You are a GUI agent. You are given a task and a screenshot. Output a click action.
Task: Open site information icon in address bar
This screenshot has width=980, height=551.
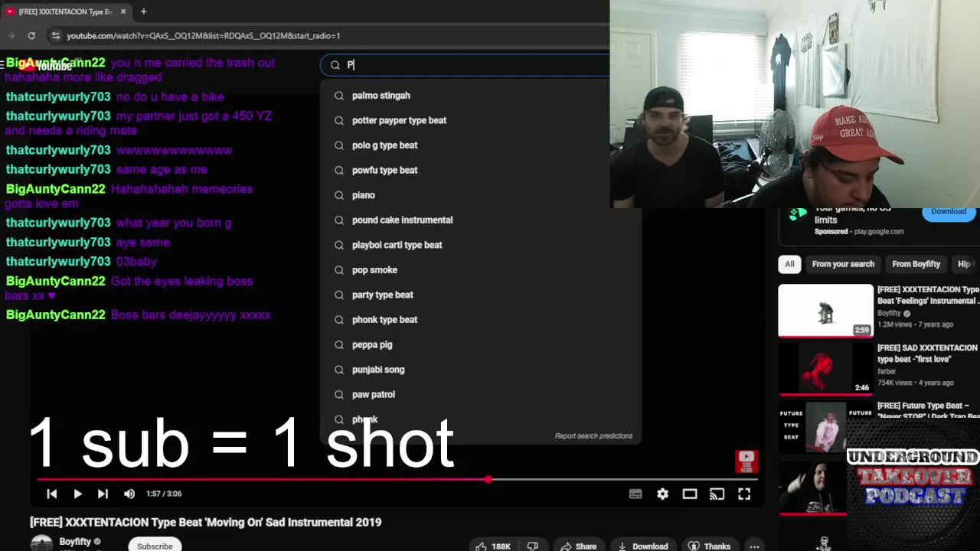(55, 35)
